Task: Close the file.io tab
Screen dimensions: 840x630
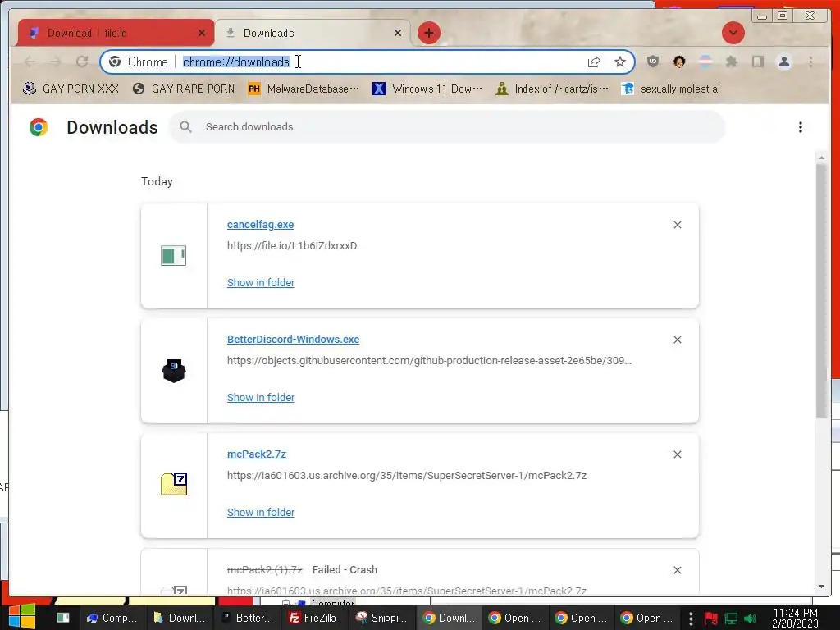Action: 202,33
